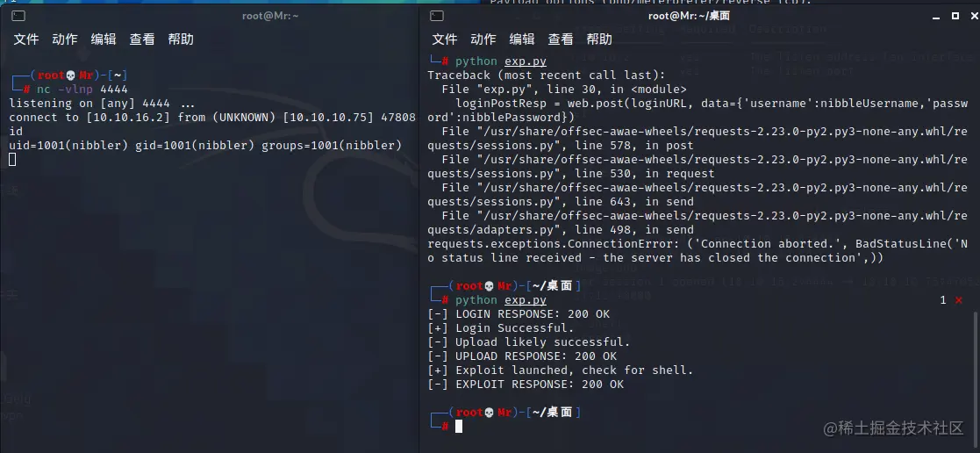Click the sessions.py 'line 578, in post' entry
Image resolution: width=980 pixels, height=453 pixels.
coord(697,139)
